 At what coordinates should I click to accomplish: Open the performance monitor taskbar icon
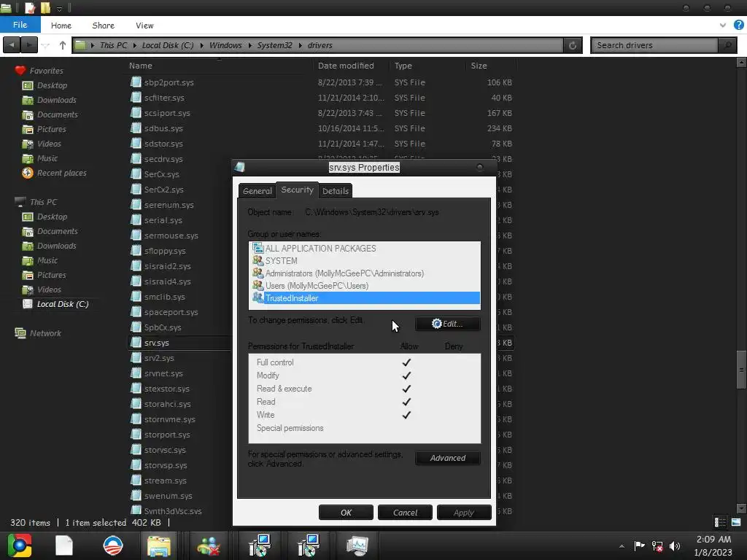(357, 545)
